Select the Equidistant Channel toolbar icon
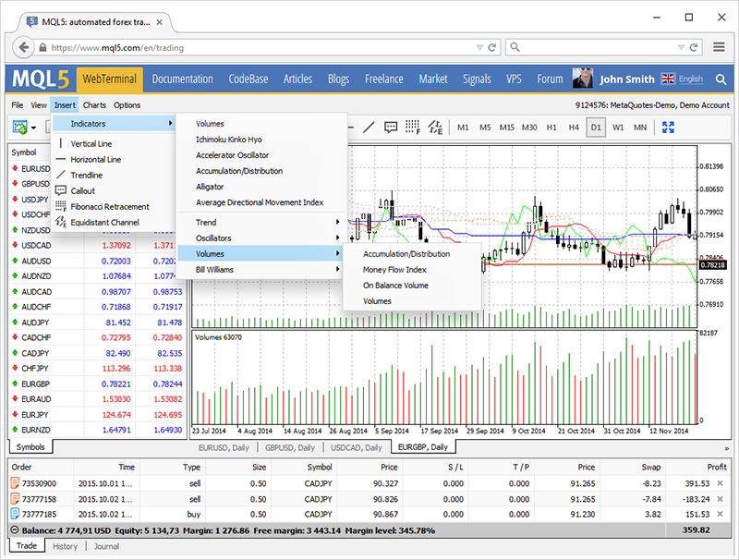 pos(434,128)
